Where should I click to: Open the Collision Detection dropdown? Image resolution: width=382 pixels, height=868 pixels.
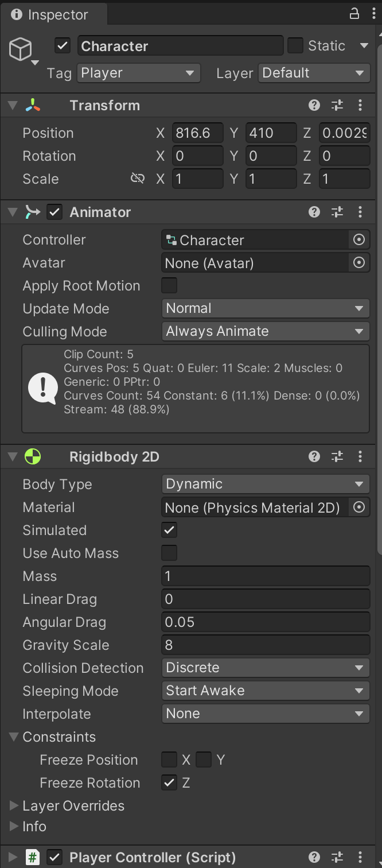(266, 668)
